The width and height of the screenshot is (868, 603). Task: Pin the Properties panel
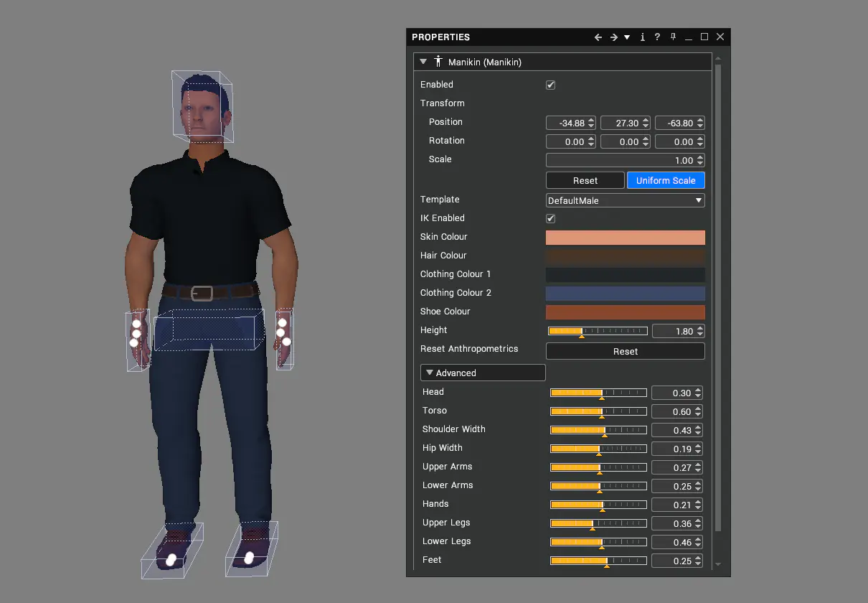[673, 37]
